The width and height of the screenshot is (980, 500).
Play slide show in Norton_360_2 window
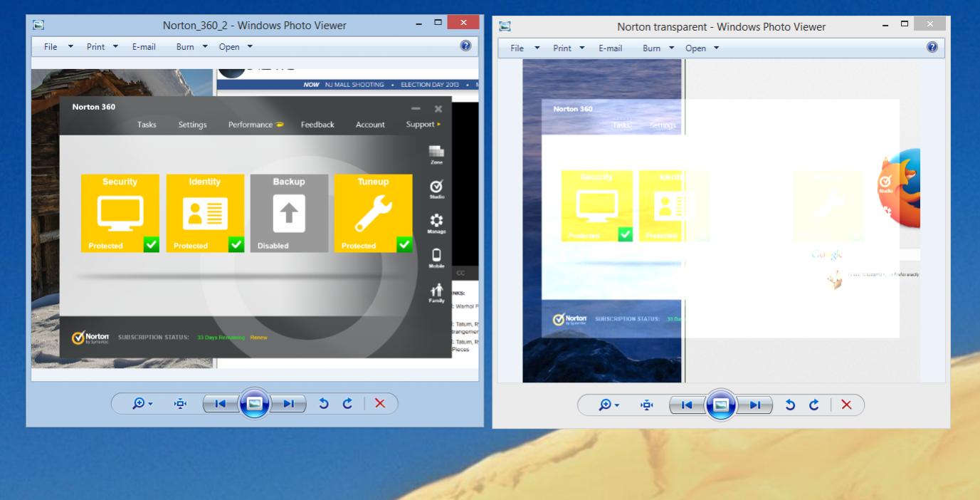[255, 403]
